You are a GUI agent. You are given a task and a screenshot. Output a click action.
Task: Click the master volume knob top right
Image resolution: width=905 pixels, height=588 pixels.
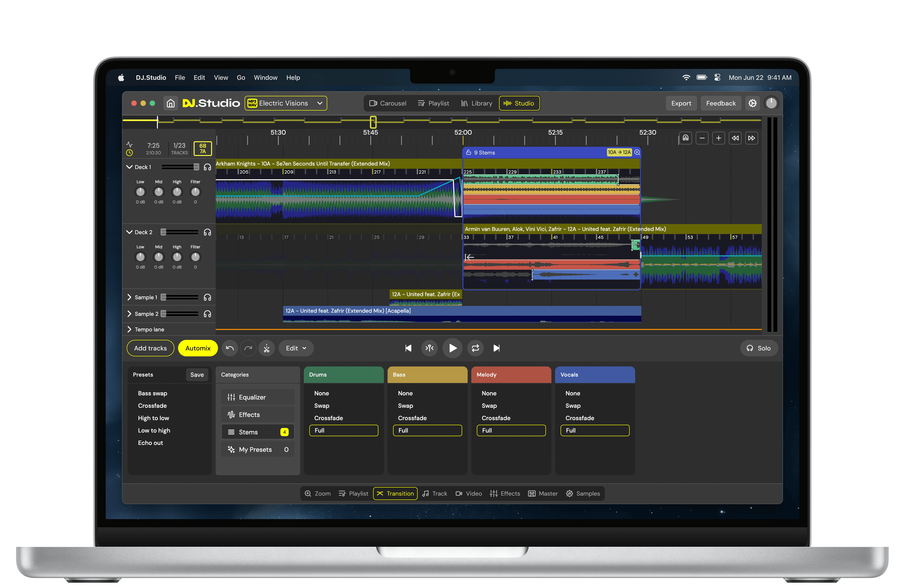pyautogui.click(x=771, y=103)
